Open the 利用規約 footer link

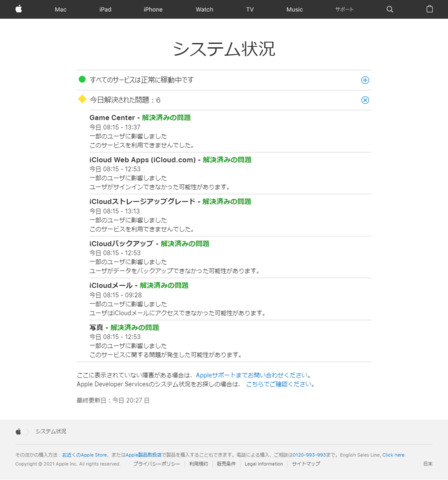click(199, 464)
